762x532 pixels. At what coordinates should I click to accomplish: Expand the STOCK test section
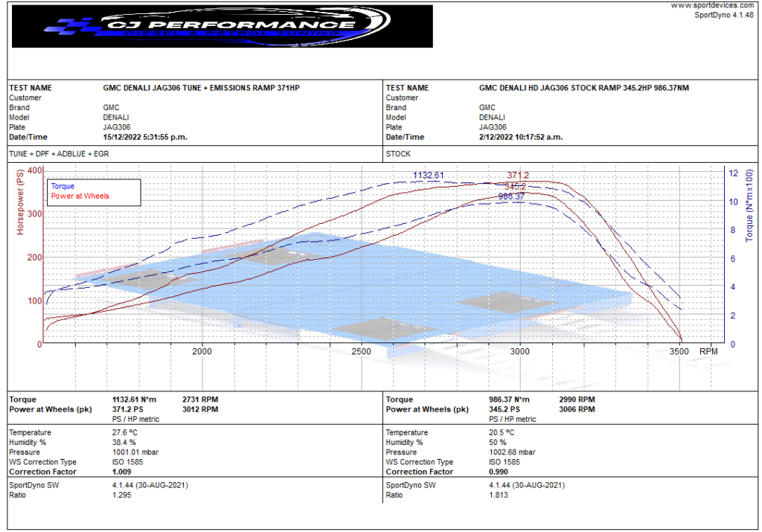[400, 154]
